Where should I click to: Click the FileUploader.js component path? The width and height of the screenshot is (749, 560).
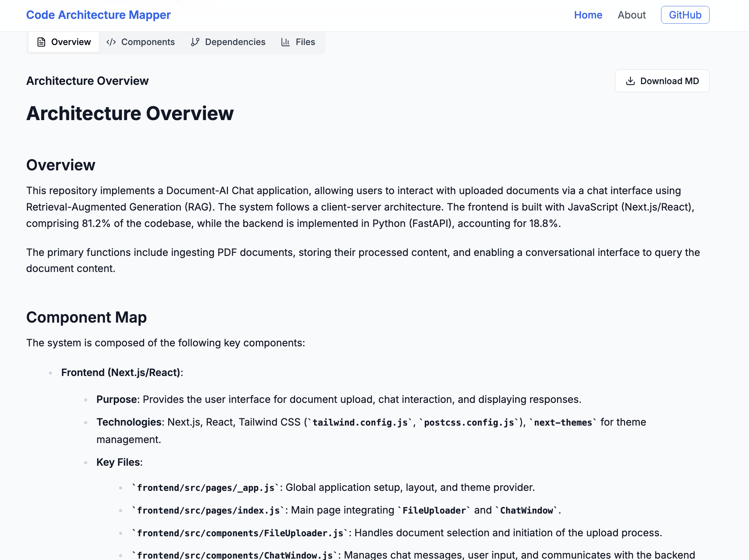240,533
